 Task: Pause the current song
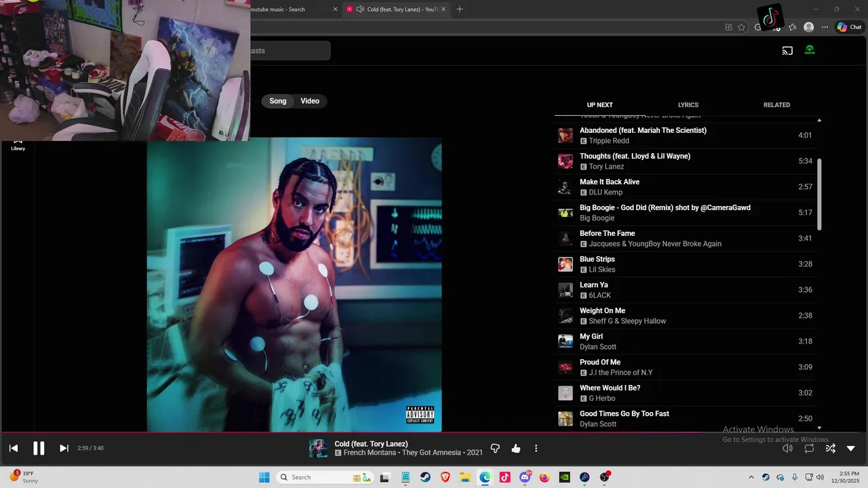(39, 448)
